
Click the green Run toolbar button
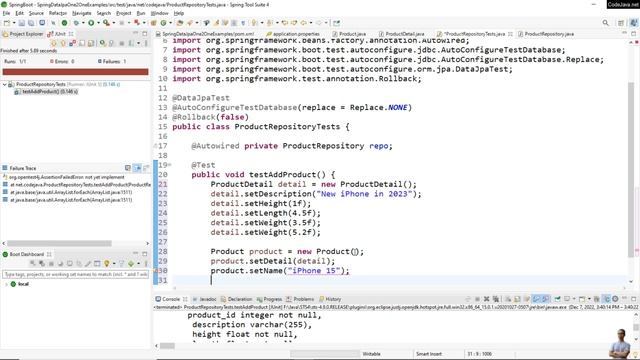(91, 23)
